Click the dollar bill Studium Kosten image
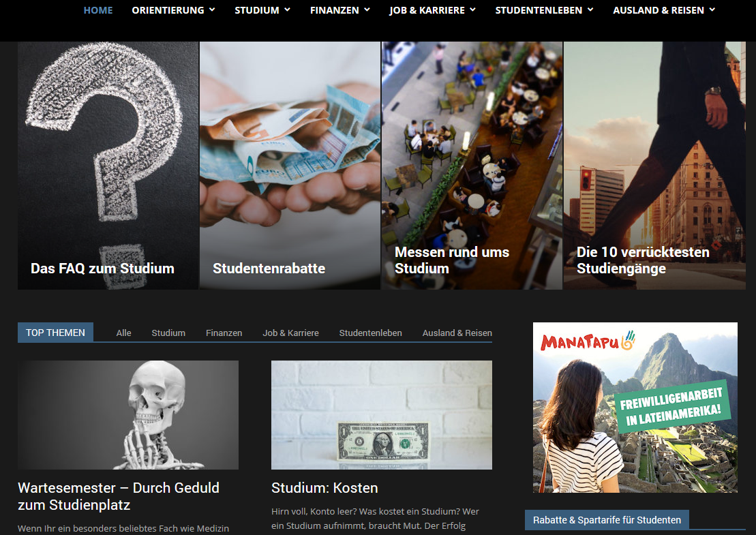The image size is (756, 535). coord(381,414)
